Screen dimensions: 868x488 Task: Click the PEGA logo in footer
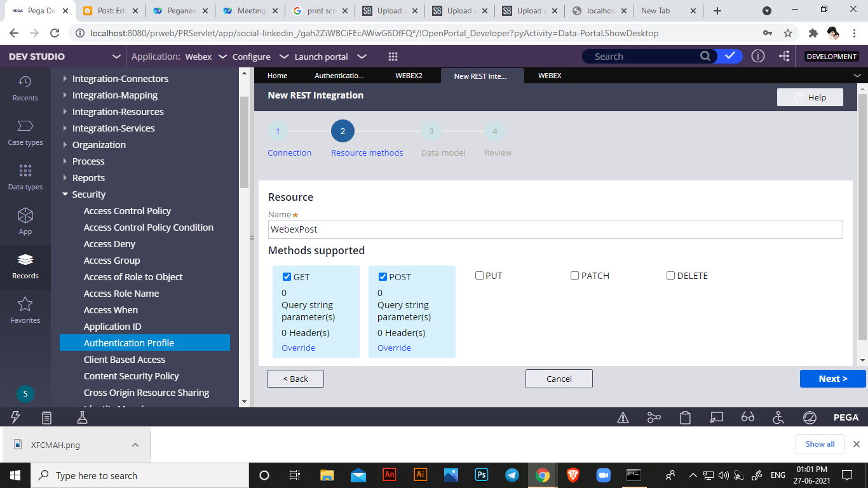(x=846, y=417)
